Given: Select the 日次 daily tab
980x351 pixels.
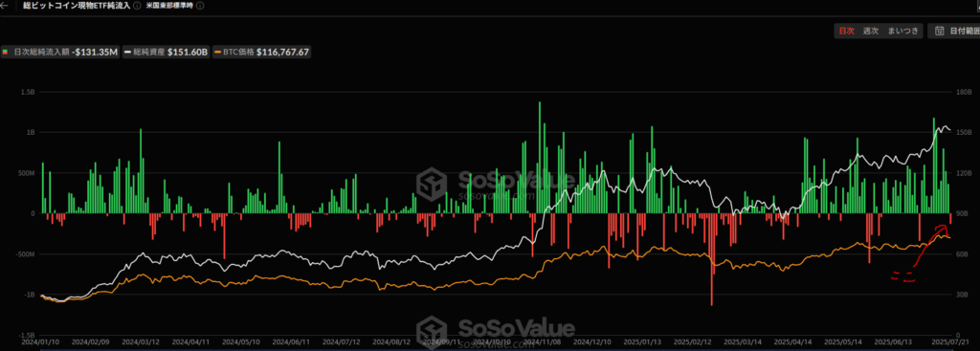Looking at the screenshot, I should 846,31.
